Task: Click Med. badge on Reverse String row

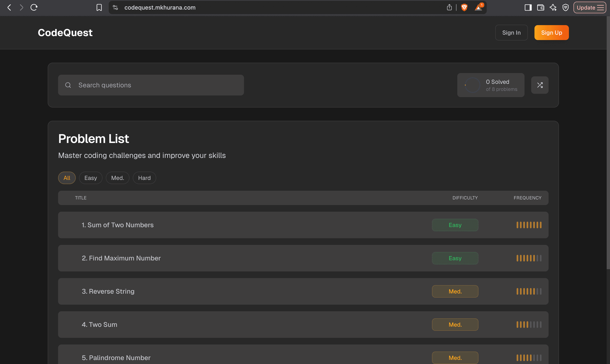Action: [455, 291]
